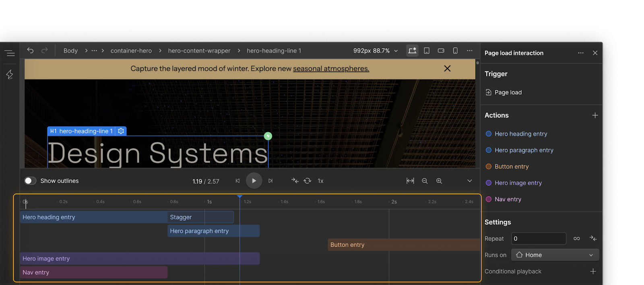Zoom out the timeline
Screen dimensions: 644x285
click(x=425, y=181)
